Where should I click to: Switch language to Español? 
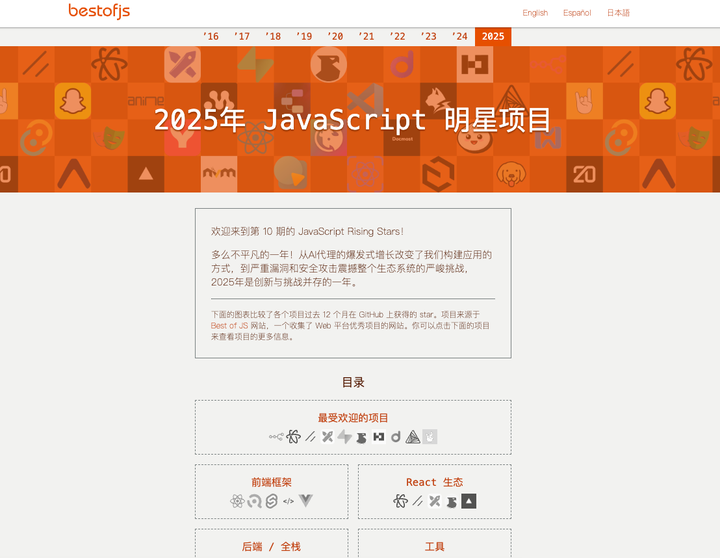(577, 13)
